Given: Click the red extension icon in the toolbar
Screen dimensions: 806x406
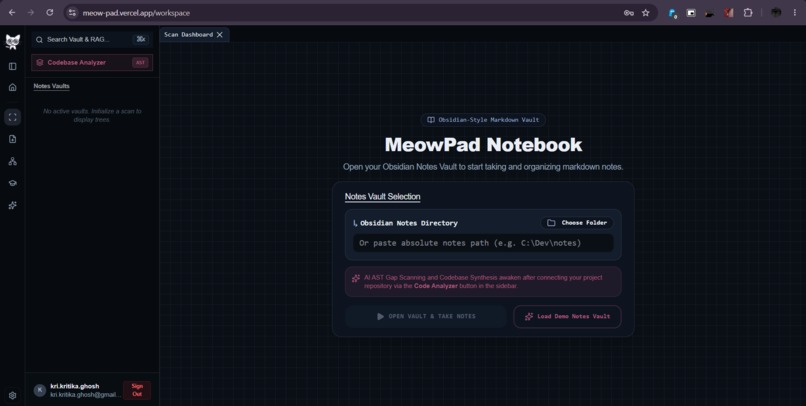Looking at the screenshot, I should tap(728, 13).
